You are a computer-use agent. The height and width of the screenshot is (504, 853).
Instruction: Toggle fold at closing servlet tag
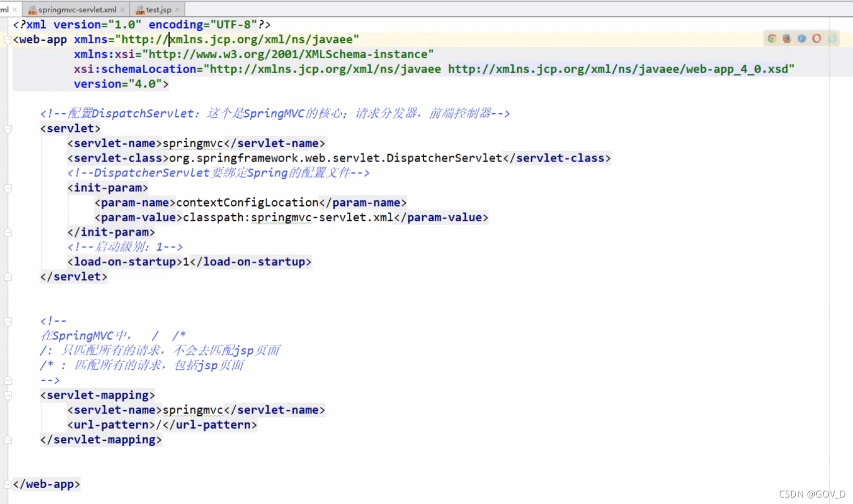[x=8, y=277]
